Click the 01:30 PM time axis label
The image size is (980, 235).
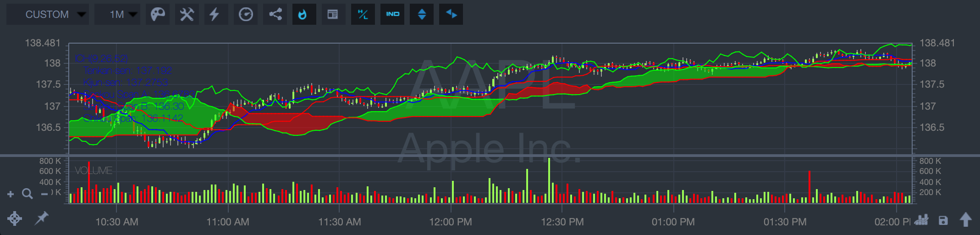pyautogui.click(x=785, y=222)
